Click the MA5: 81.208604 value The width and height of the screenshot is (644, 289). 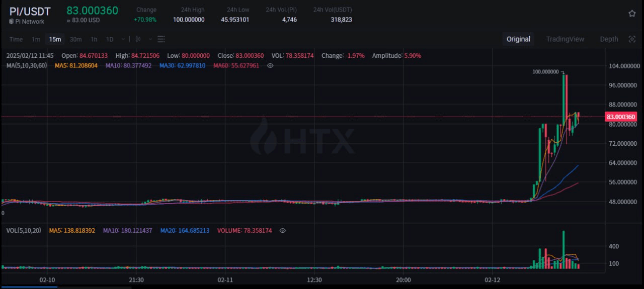click(75, 65)
